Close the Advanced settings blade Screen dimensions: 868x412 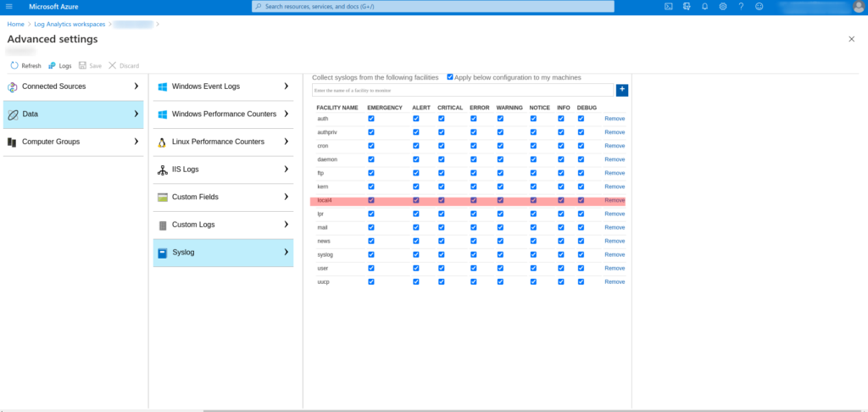[x=851, y=39]
